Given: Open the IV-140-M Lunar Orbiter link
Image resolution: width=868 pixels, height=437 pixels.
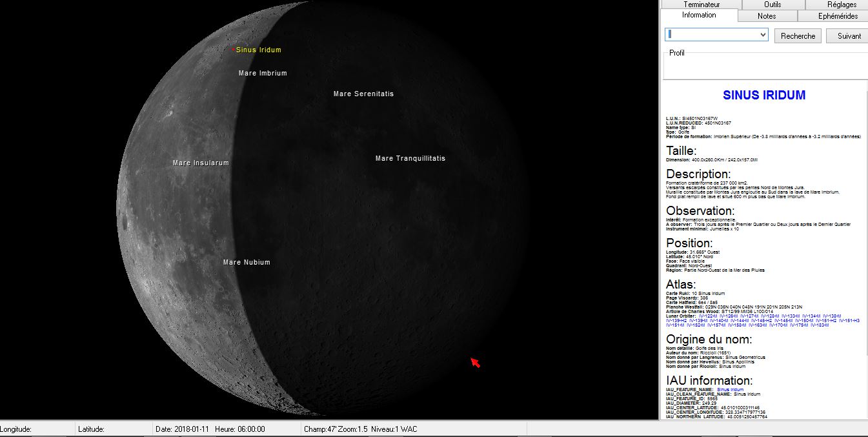Looking at the screenshot, I should click(719, 321).
